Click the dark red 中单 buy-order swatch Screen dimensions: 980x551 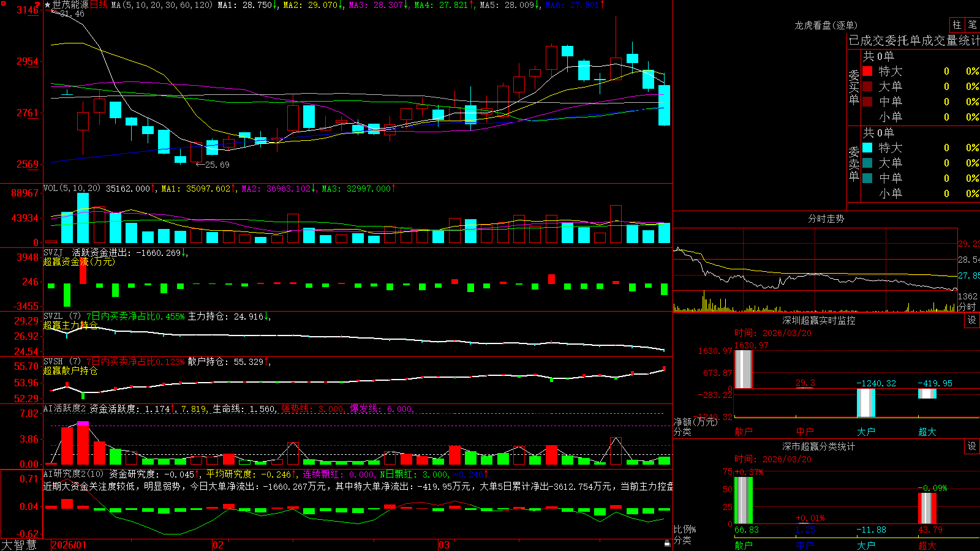tap(867, 101)
